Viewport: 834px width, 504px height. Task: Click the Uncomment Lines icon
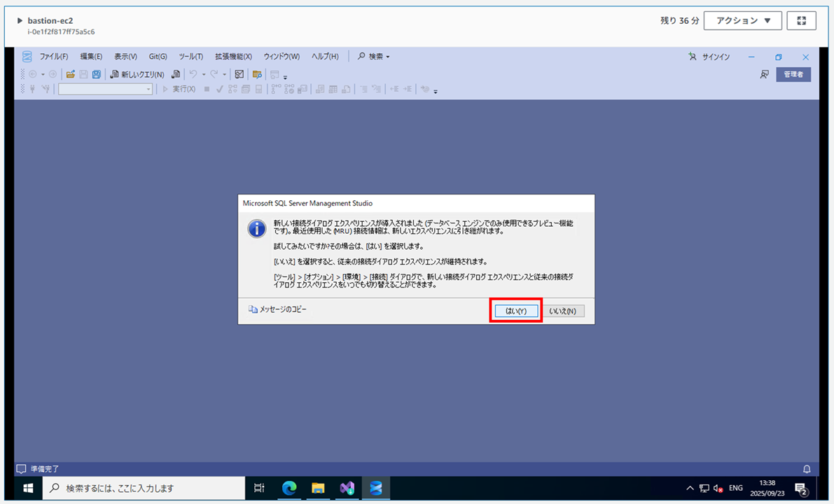376,90
